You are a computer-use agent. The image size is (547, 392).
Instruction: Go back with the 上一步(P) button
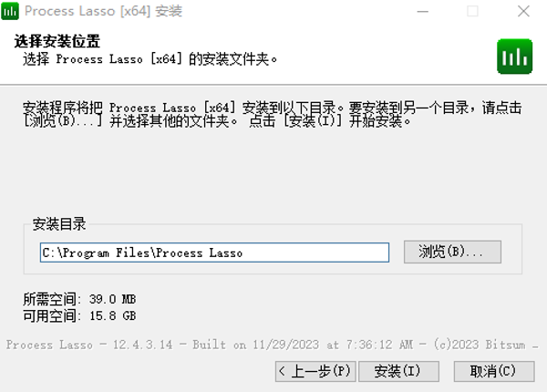315,371
